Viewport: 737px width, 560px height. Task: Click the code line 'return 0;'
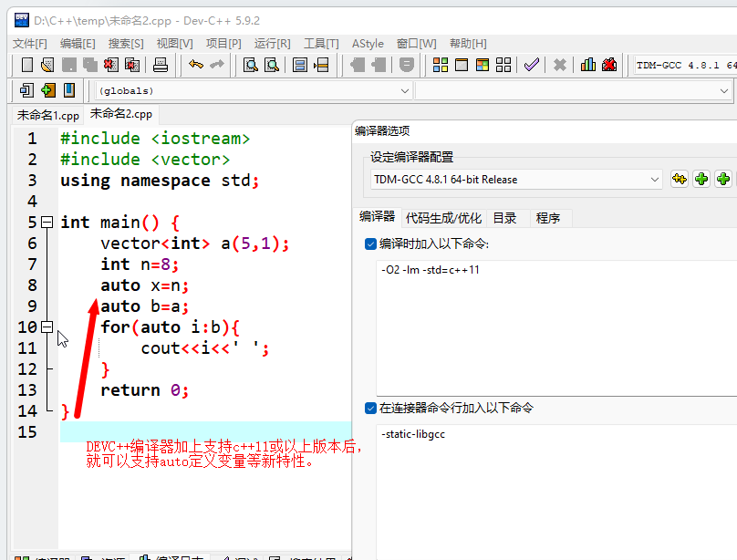(x=145, y=390)
